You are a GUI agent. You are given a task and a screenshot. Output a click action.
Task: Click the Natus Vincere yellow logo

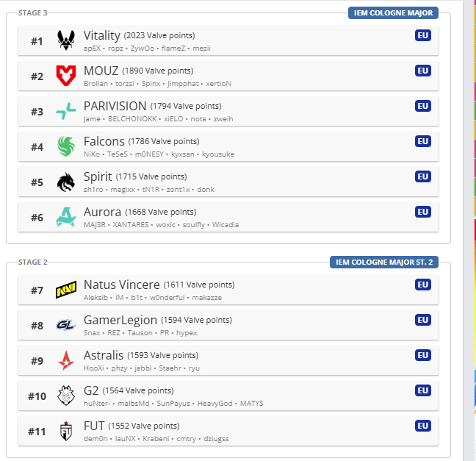click(66, 290)
